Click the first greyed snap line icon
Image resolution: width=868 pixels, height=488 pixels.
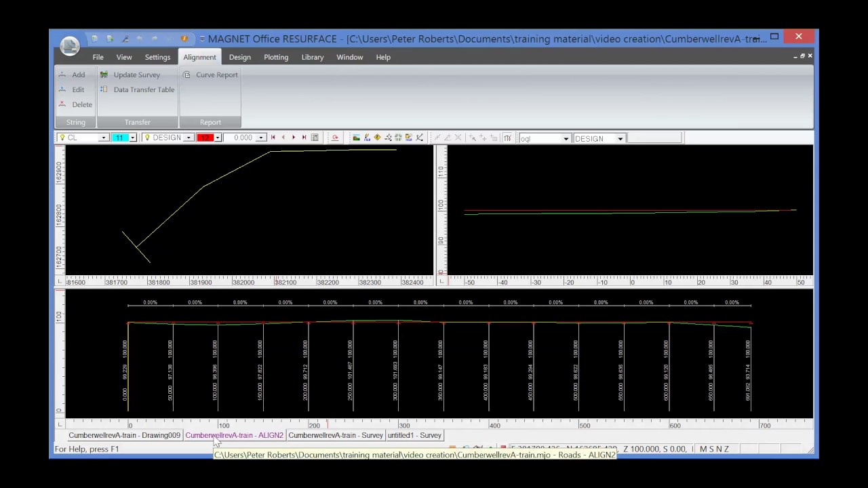point(437,138)
